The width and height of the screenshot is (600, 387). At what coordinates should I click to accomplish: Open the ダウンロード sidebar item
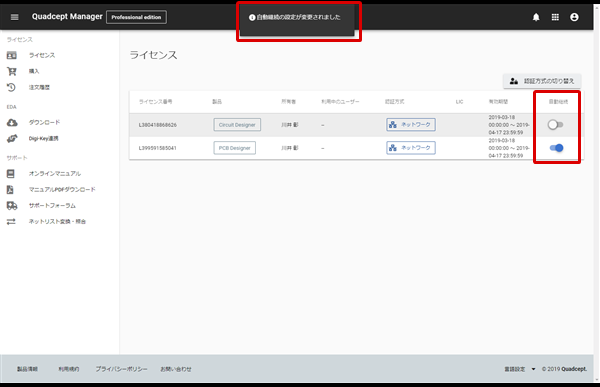coord(44,122)
